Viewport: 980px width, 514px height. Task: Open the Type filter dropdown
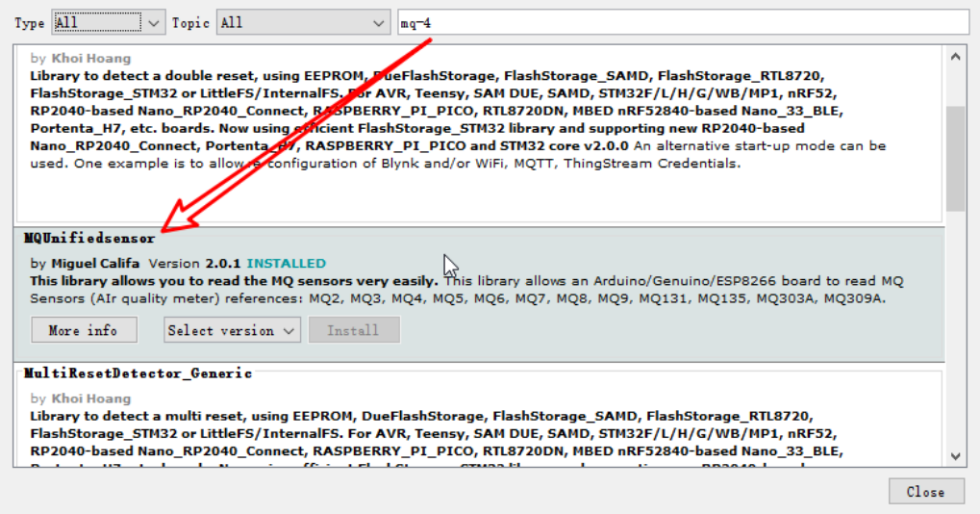coord(108,22)
